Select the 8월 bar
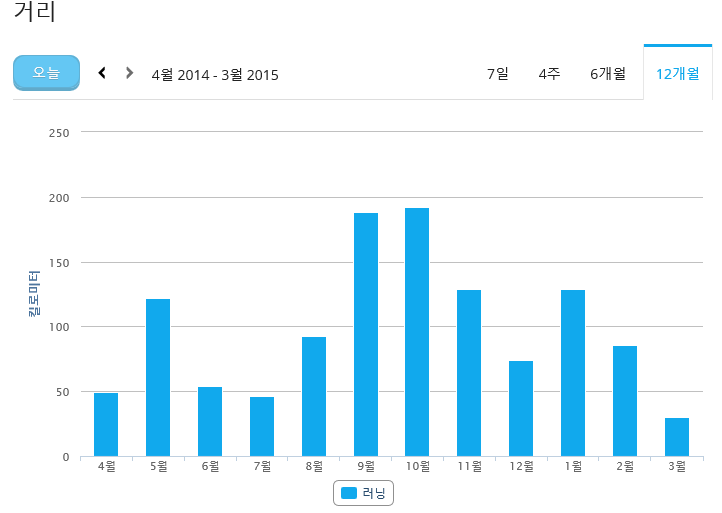This screenshot has height=513, width=722. click(314, 396)
